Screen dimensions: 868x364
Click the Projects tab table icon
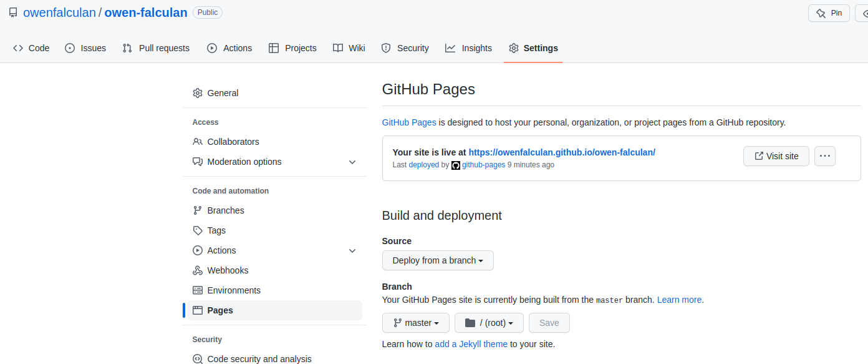point(274,48)
